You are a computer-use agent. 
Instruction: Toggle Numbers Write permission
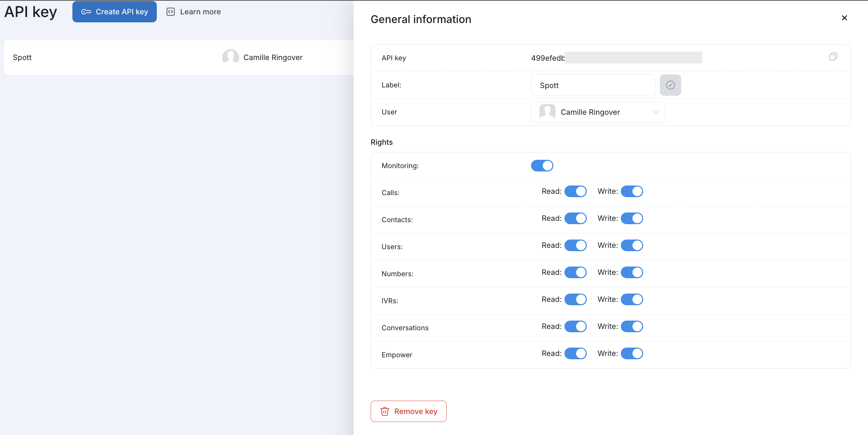[x=631, y=272]
